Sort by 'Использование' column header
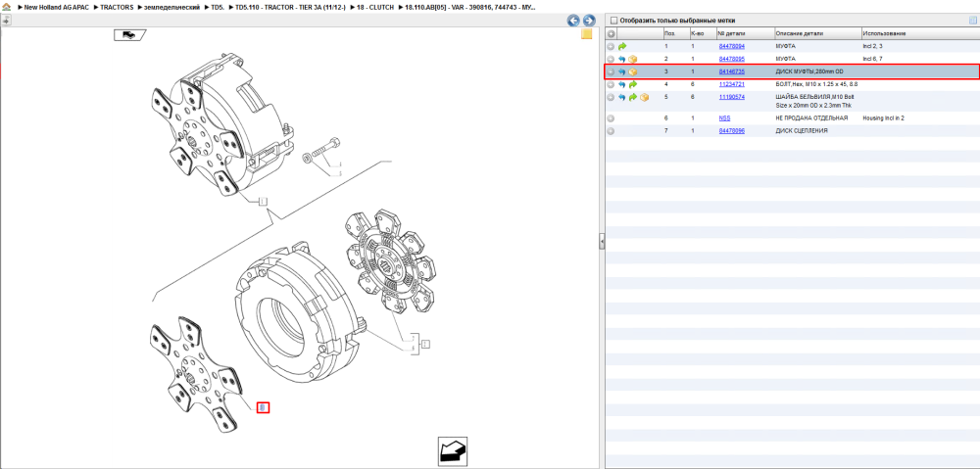This screenshot has height=469, width=980. [919, 33]
